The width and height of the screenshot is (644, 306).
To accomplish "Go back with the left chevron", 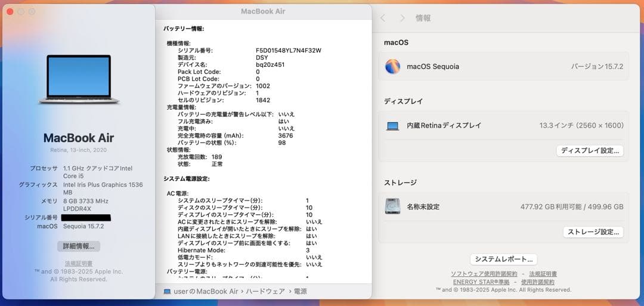I will click(x=383, y=18).
